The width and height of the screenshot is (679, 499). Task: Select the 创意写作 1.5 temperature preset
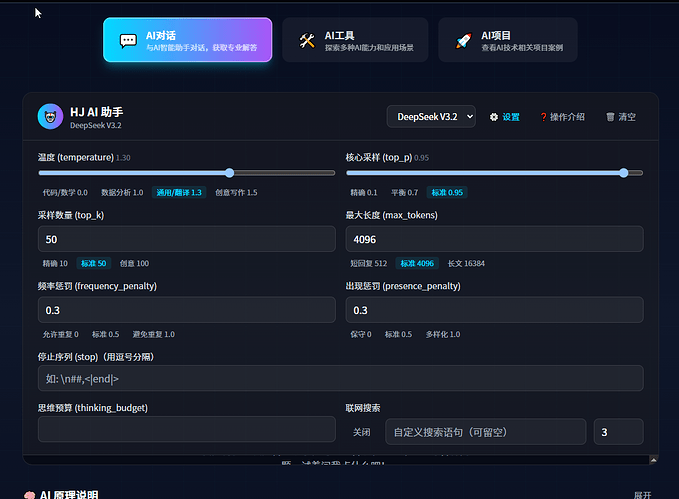pyautogui.click(x=236, y=192)
